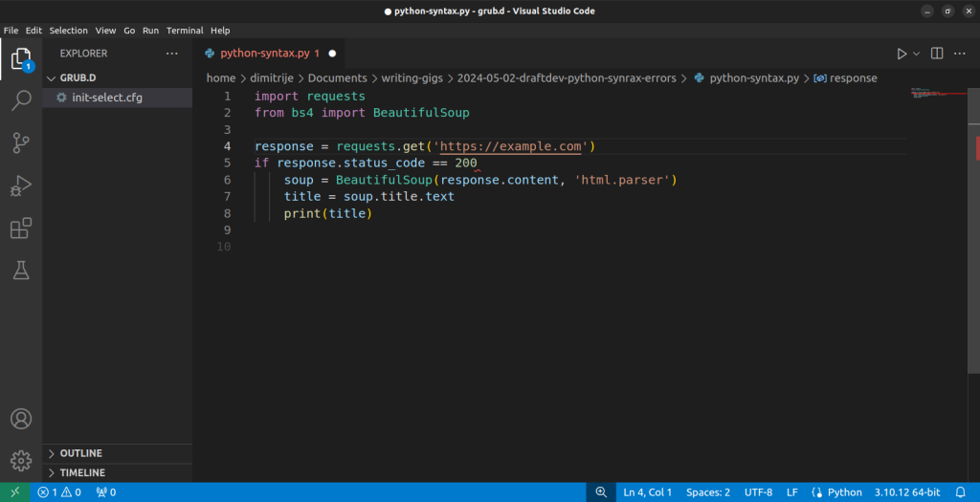
Task: Expand the TIMELINE section
Action: 82,472
